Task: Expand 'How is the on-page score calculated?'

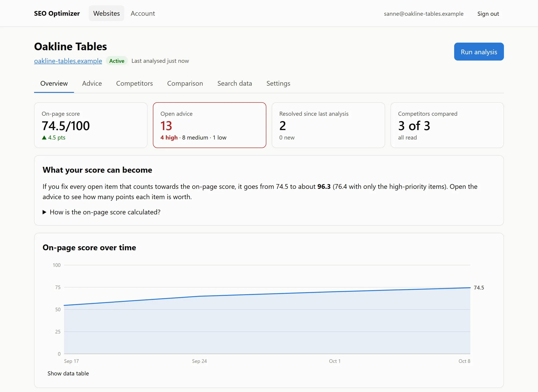Action: (102, 212)
